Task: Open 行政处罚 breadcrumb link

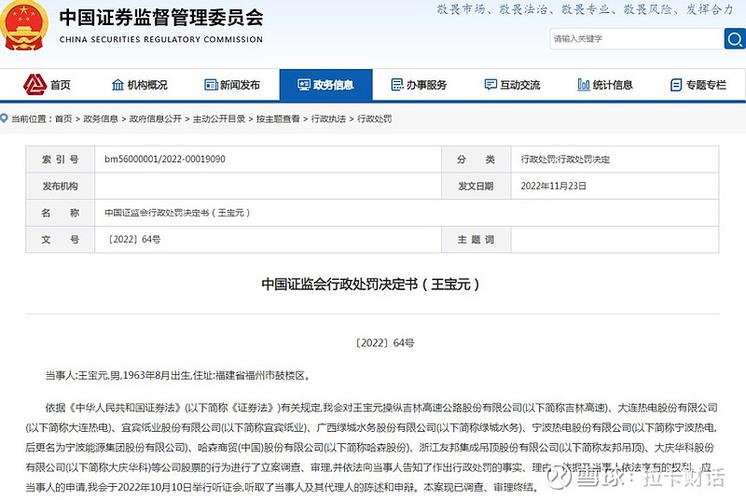Action: click(x=374, y=119)
